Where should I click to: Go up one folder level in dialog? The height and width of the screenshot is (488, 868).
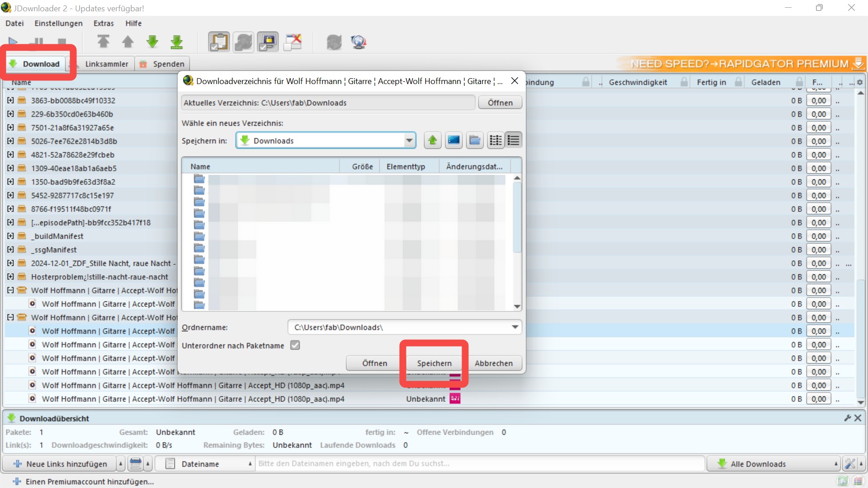click(433, 141)
